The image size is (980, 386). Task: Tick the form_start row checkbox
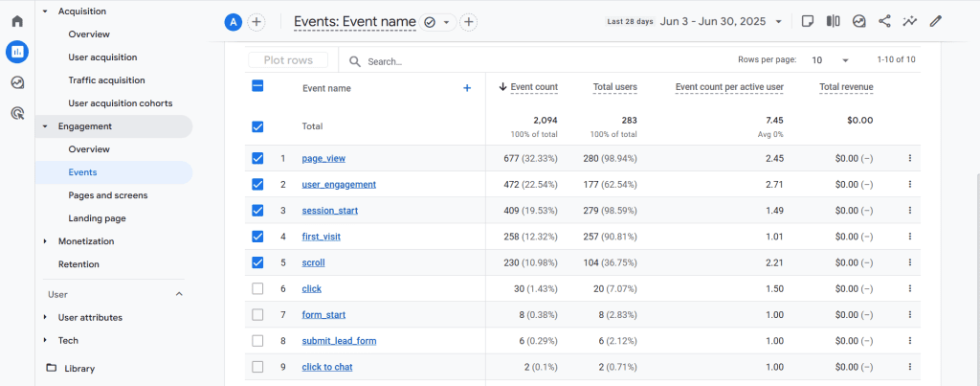coord(257,314)
